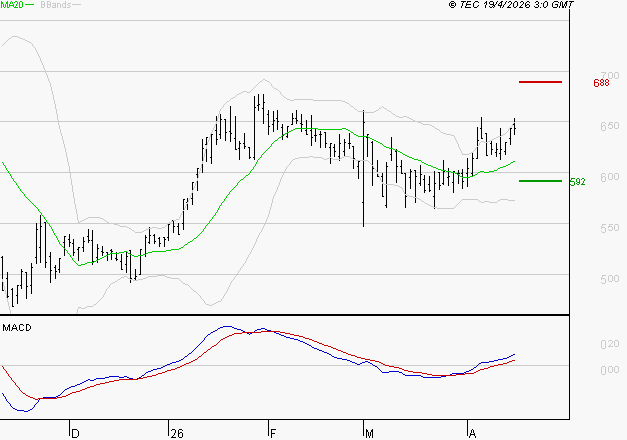Click the 550 price axis label

[610, 228]
